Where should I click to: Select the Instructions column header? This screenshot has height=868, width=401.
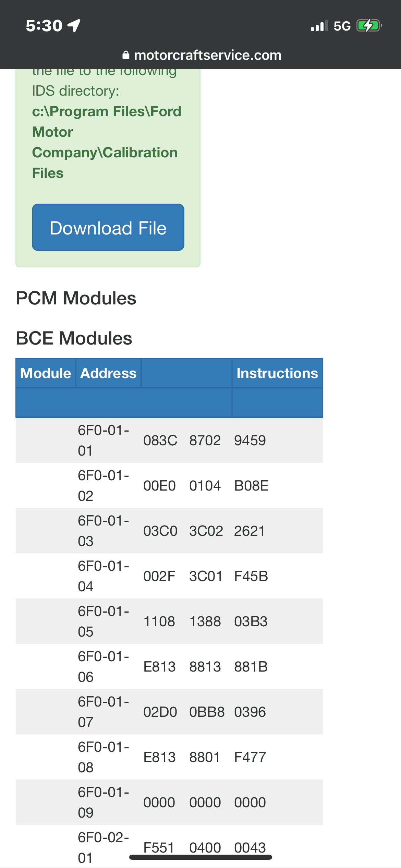click(x=277, y=373)
